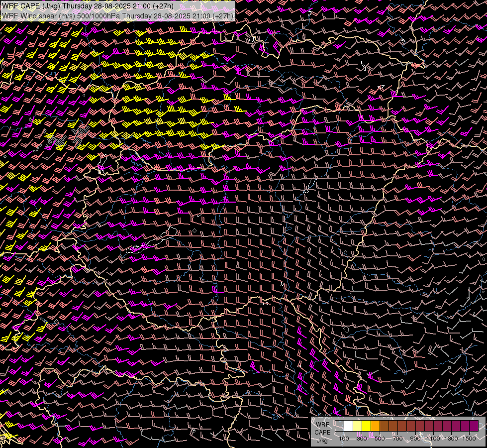The image size is (487, 448).
Task: Click the '300' legend value
Action: [x=362, y=439]
